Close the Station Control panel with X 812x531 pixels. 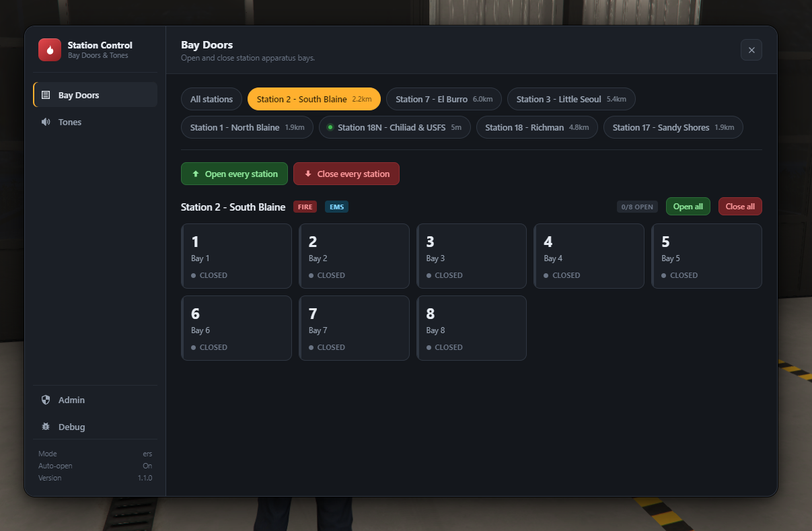tap(751, 50)
